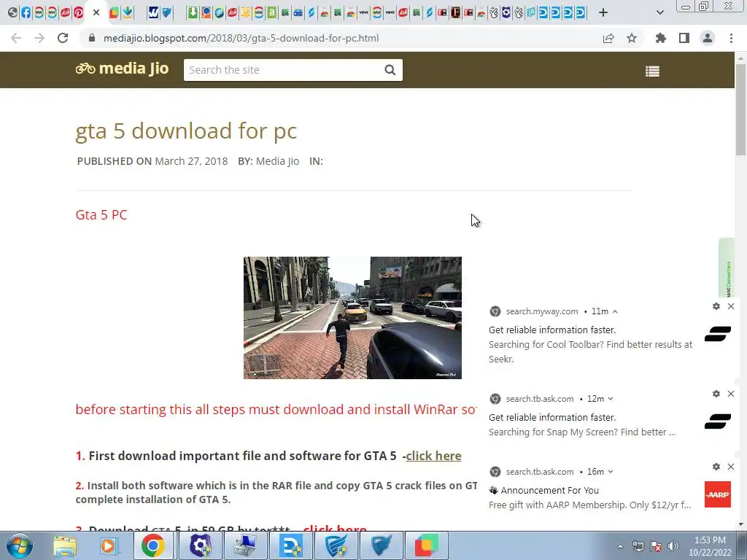Click the red AARP logo thumbnail

coord(718,494)
